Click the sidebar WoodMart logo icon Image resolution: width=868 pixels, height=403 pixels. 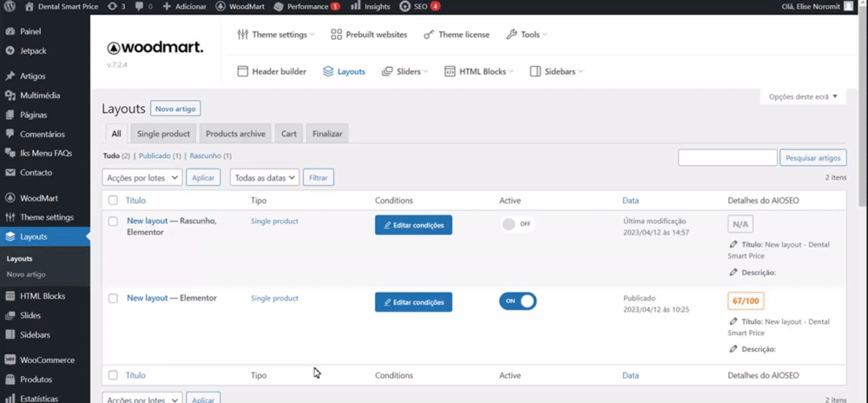[x=10, y=198]
